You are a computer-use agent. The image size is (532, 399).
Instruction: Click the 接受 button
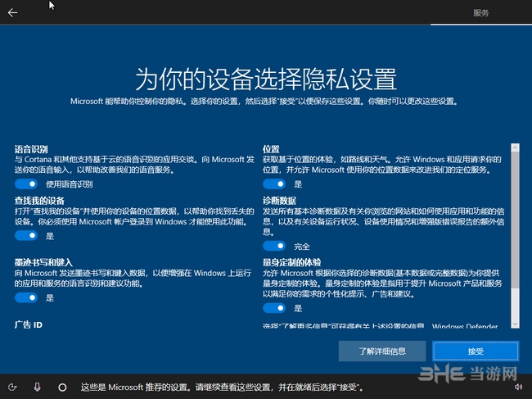476,351
